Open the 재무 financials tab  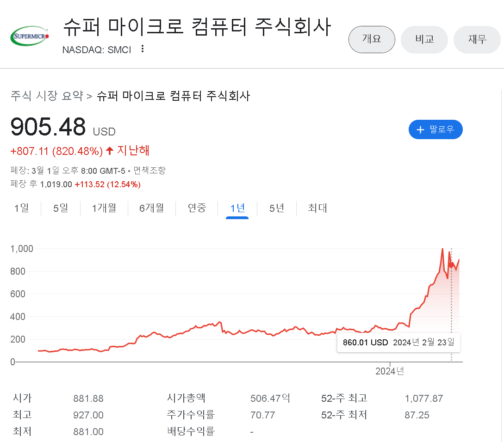[477, 39]
